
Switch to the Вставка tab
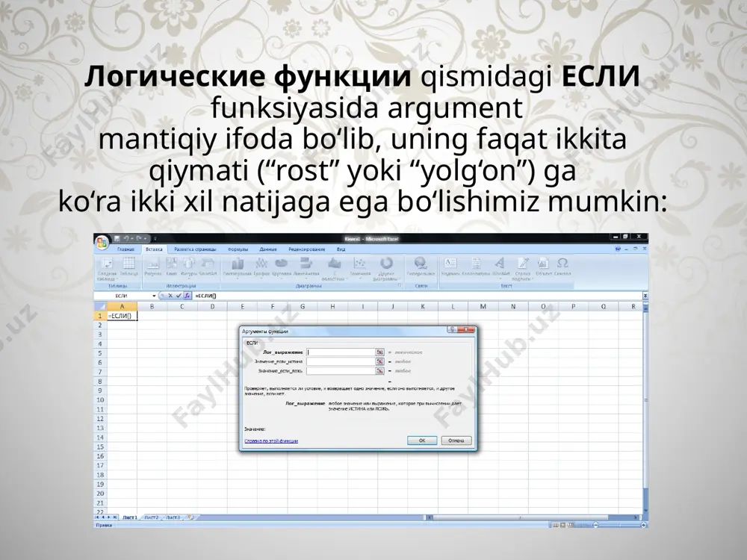[154, 249]
